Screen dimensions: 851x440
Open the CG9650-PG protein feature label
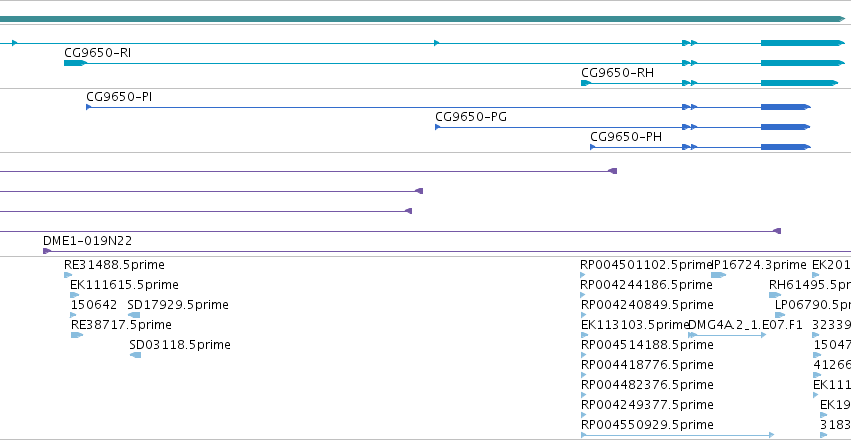[x=471, y=117]
